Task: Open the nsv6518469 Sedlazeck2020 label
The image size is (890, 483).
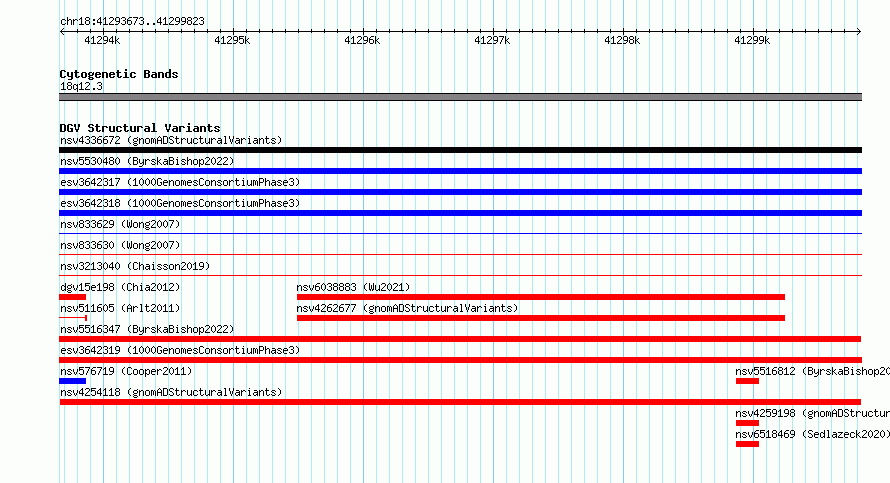Action: point(812,434)
